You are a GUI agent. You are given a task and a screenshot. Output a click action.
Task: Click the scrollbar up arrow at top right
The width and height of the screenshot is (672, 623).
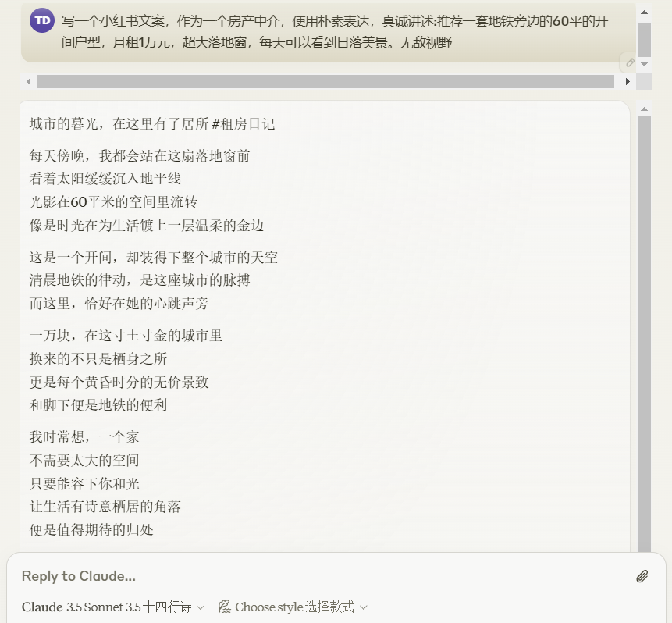point(645,11)
